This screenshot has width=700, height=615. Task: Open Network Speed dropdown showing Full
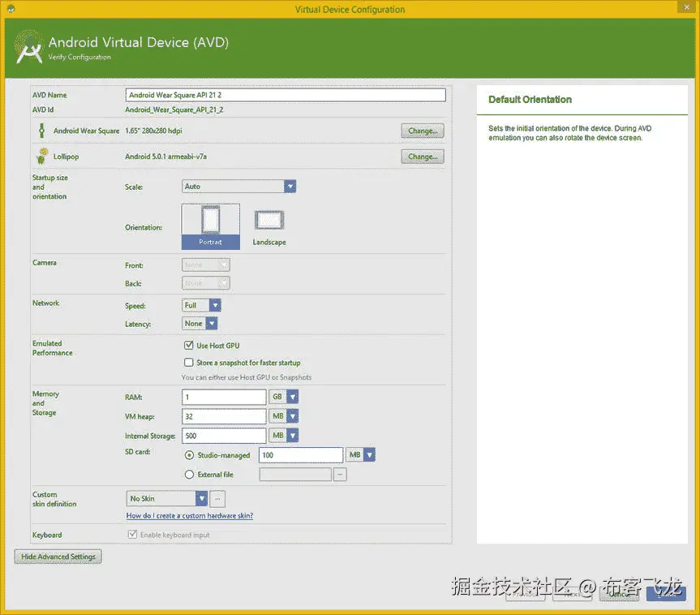[x=201, y=305]
